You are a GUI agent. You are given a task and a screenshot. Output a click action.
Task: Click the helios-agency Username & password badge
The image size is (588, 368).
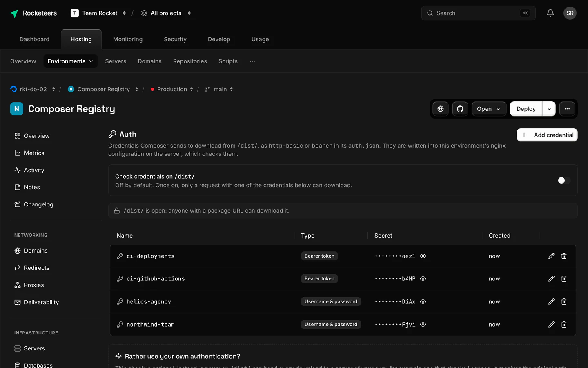(331, 302)
